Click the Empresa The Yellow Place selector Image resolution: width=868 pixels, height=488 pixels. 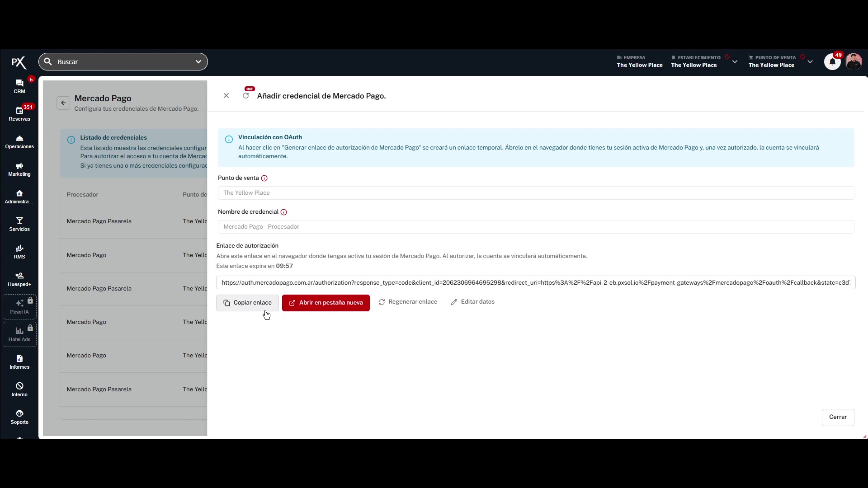pyautogui.click(x=640, y=61)
